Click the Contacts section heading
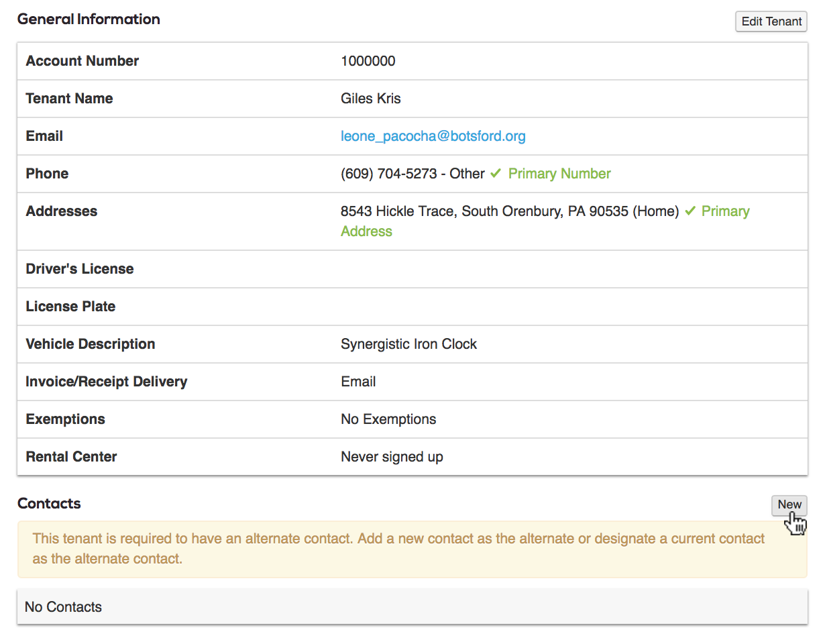This screenshot has width=825, height=644. [x=49, y=504]
